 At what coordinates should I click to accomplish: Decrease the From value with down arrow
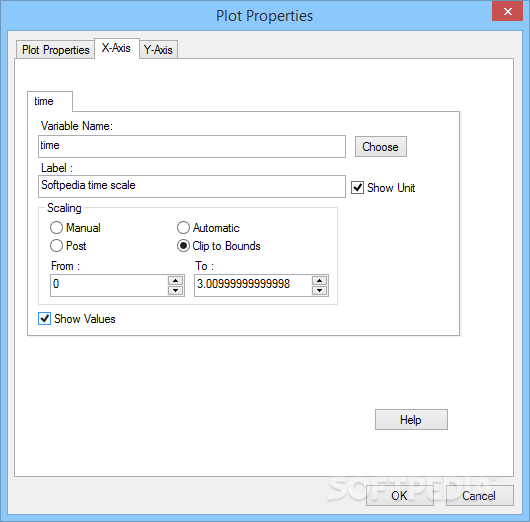[175, 290]
